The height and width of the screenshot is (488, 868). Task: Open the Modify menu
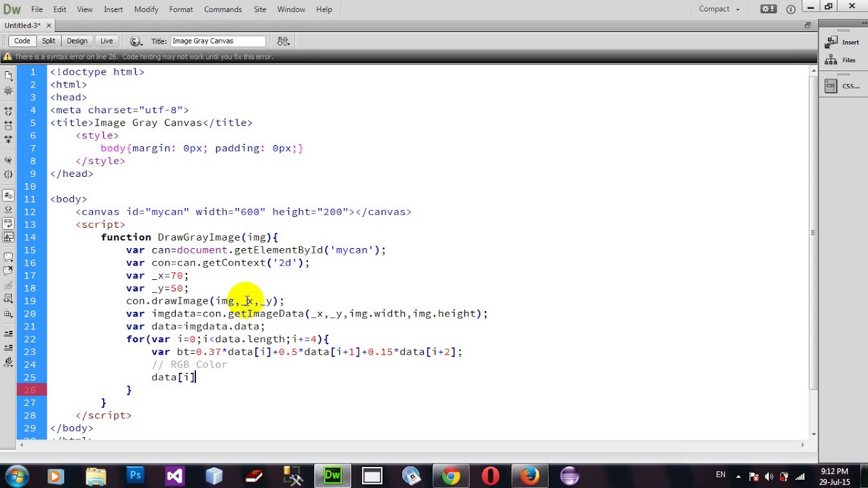click(x=146, y=9)
